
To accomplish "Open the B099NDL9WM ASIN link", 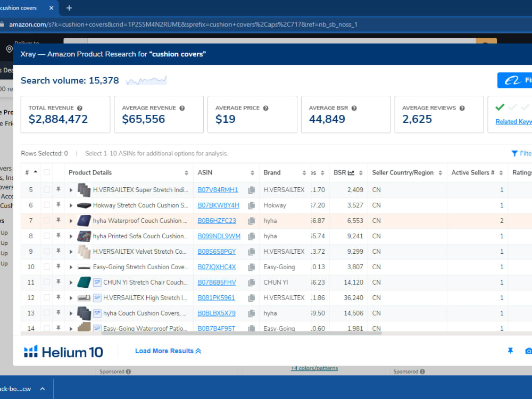I will pyautogui.click(x=219, y=236).
